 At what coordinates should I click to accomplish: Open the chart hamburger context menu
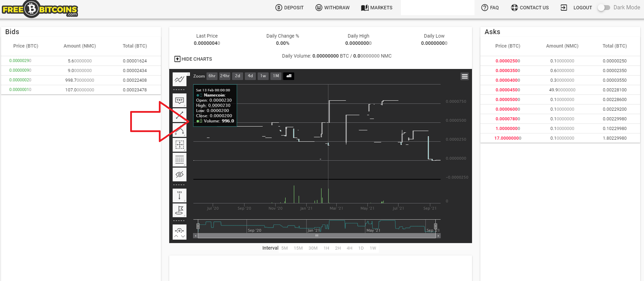464,77
